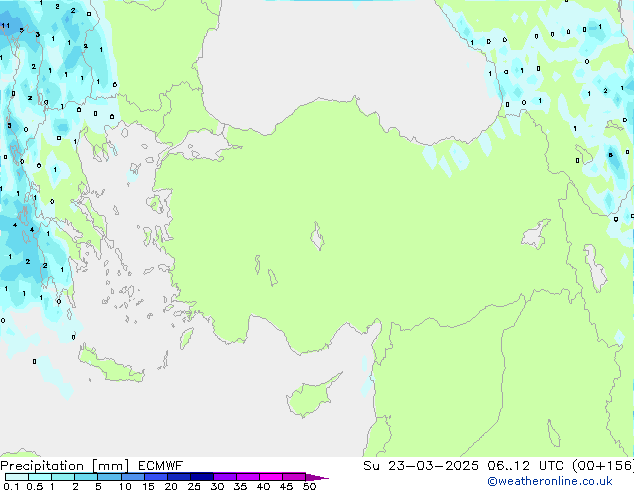Click the "10" legend scale label

click(x=125, y=486)
